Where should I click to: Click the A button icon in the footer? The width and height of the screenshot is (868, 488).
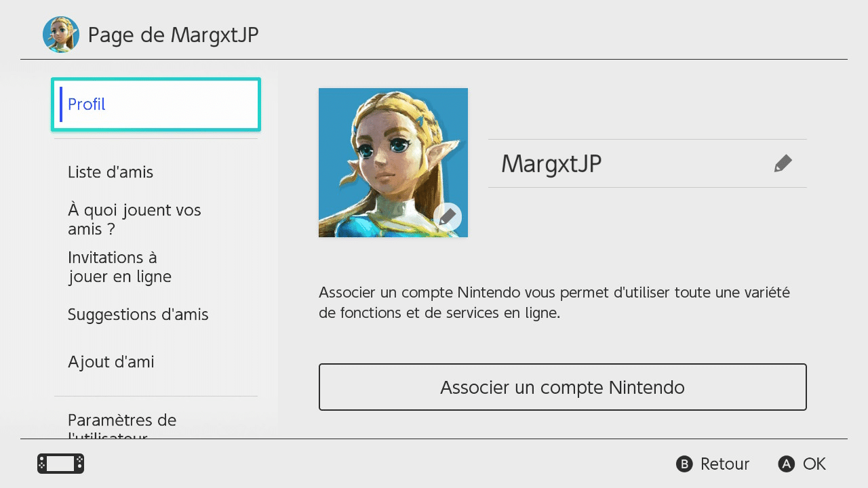coord(786,464)
